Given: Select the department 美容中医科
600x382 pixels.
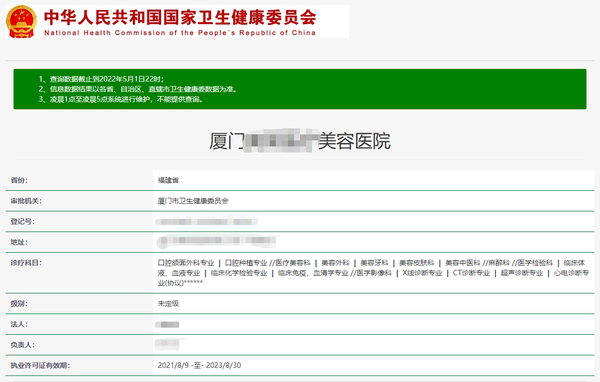Looking at the screenshot, I should coord(463,263).
